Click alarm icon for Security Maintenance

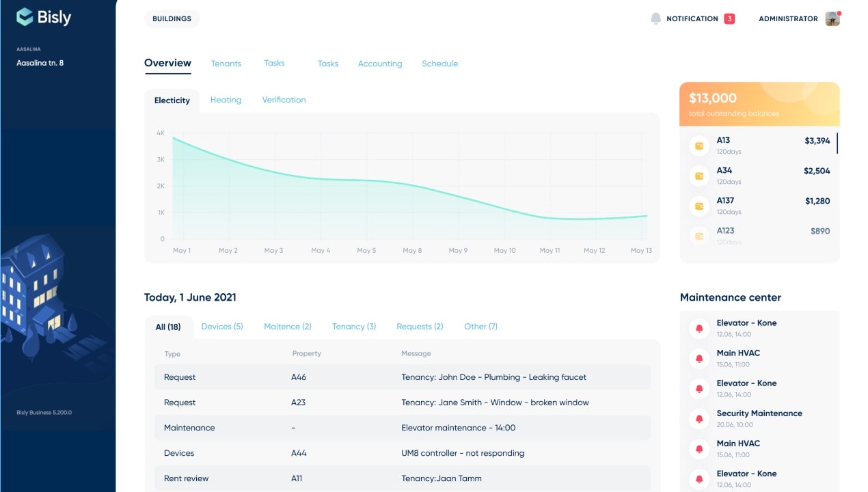[x=699, y=418]
